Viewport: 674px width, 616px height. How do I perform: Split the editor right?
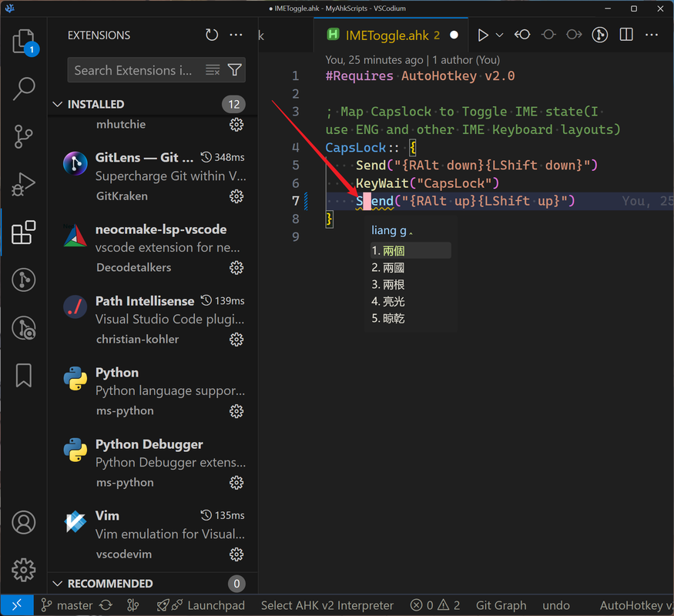[626, 35]
